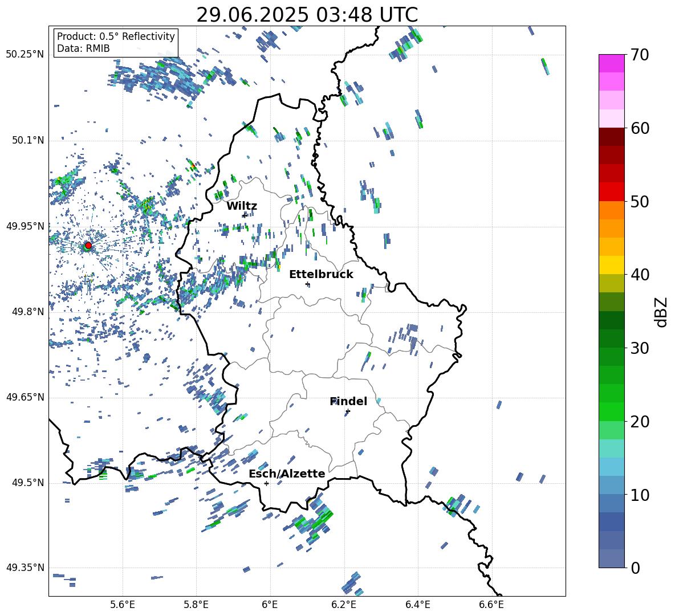The image size is (675, 616).
Task: Click the colorbar tick label 50
Action: point(640,201)
